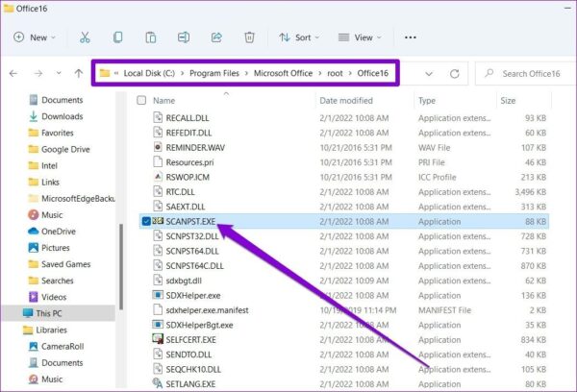
Task: Click the Share icon in toolbar
Action: (x=216, y=37)
